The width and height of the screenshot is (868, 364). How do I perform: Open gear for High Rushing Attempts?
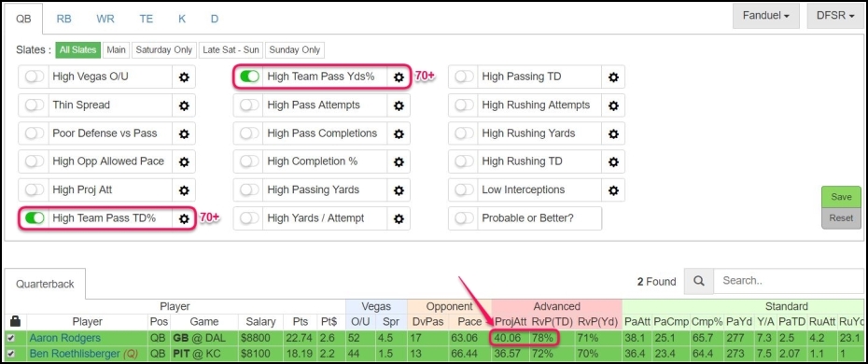pyautogui.click(x=613, y=105)
